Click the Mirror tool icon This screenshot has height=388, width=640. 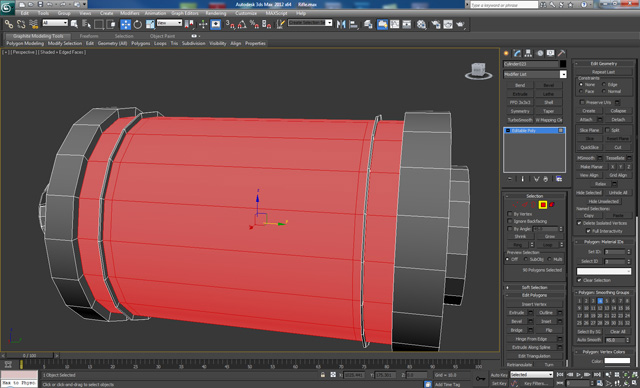coord(341,24)
